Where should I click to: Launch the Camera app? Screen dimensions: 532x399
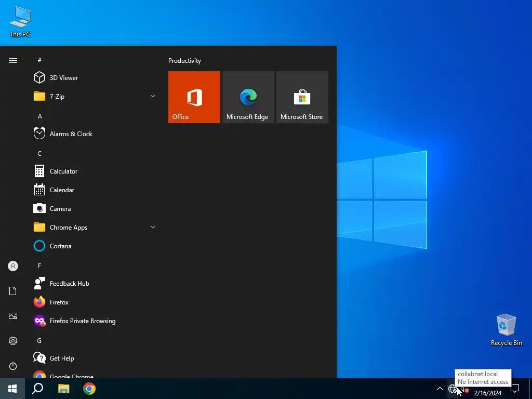point(95,208)
